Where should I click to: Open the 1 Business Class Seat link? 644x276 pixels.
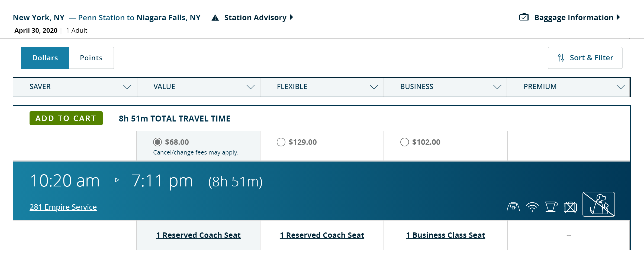click(445, 235)
